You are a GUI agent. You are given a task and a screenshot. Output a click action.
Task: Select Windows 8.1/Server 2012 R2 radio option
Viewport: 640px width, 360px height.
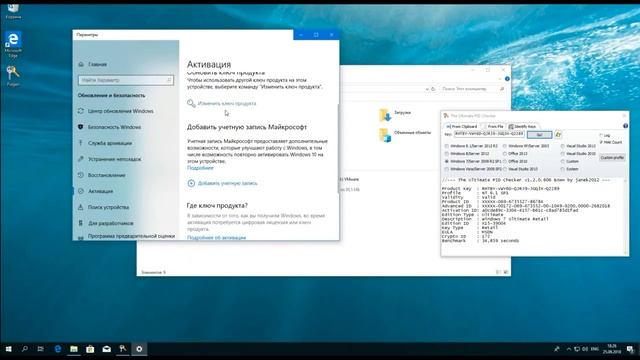pyautogui.click(x=471, y=146)
